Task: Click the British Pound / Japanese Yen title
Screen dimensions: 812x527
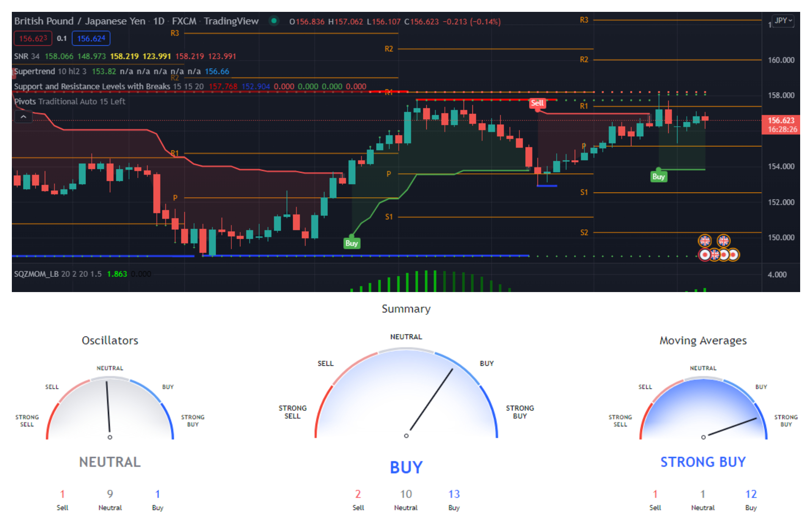Action: tap(80, 21)
